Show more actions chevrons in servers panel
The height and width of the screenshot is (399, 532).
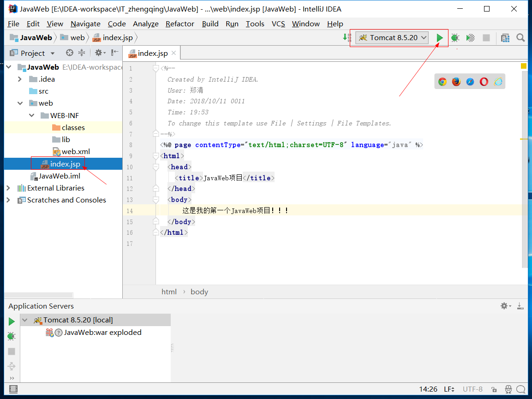click(12, 378)
